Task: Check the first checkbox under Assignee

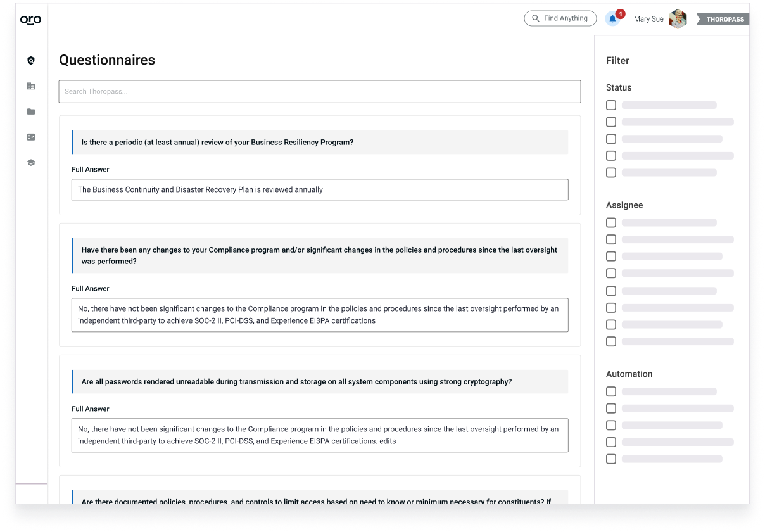Action: point(611,222)
